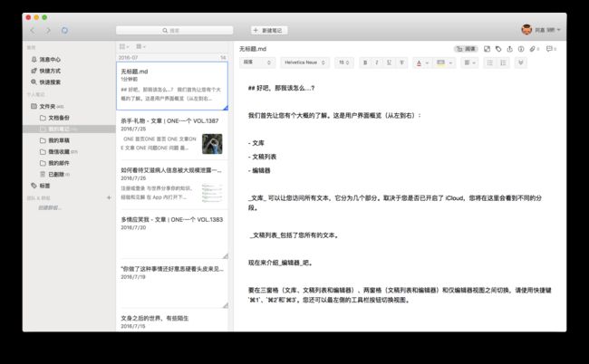The image size is (589, 364).
Task: Open 快速搜索 in the sidebar
Action: [50, 81]
